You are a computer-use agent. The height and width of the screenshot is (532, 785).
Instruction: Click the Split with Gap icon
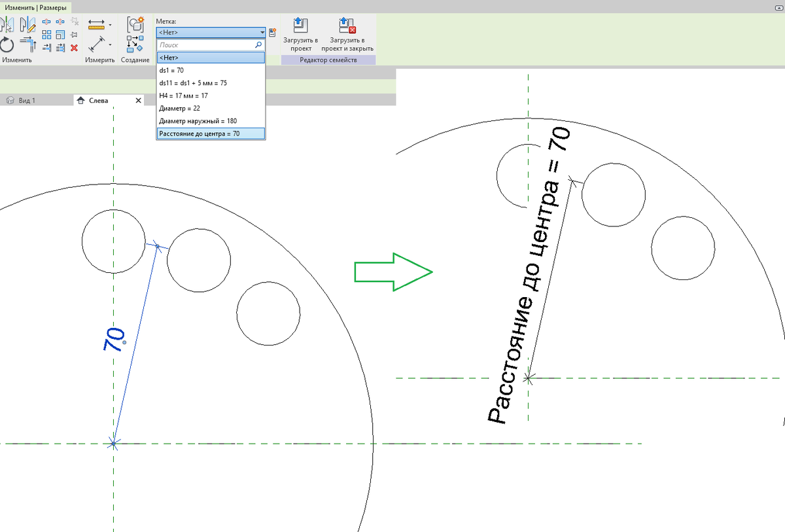click(60, 22)
